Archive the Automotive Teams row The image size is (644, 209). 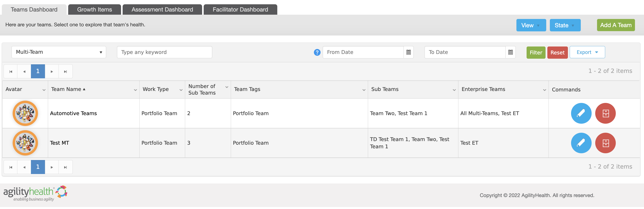605,113
